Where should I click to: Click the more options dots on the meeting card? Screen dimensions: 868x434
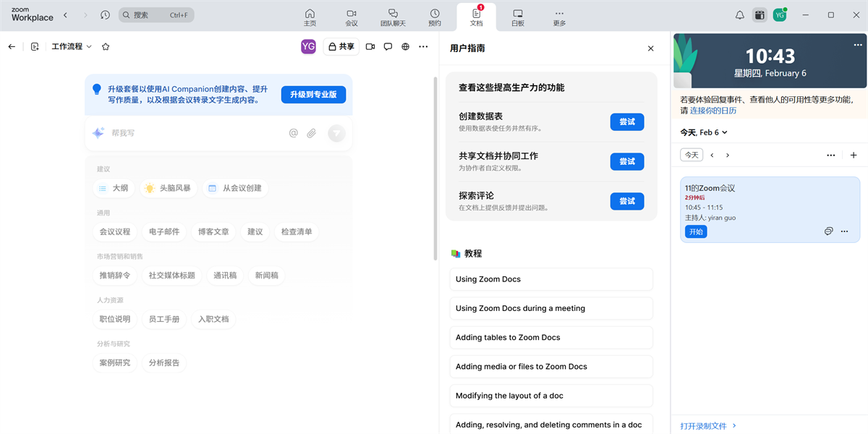844,231
